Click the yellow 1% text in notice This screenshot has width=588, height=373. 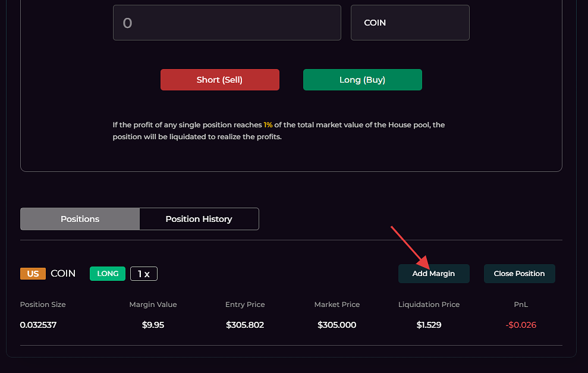pyautogui.click(x=268, y=125)
